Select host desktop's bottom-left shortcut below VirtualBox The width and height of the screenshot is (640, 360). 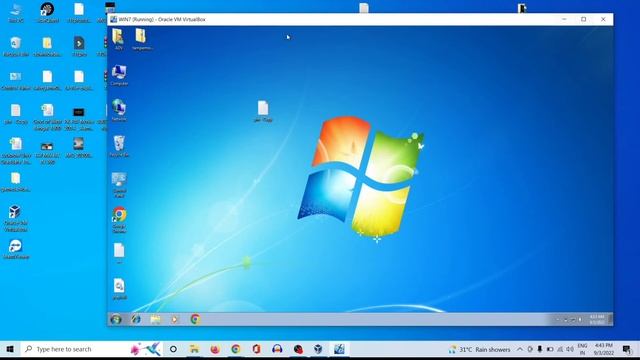click(x=16, y=249)
